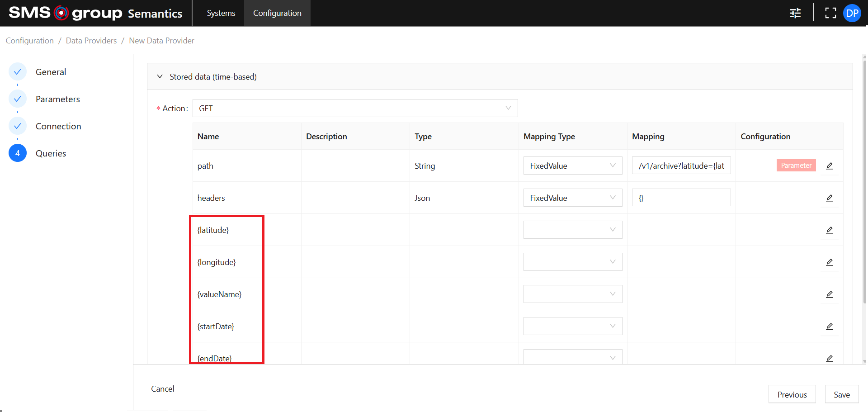Click the General step checkmark icon
Viewport: 868px width, 412px height.
pos(18,72)
